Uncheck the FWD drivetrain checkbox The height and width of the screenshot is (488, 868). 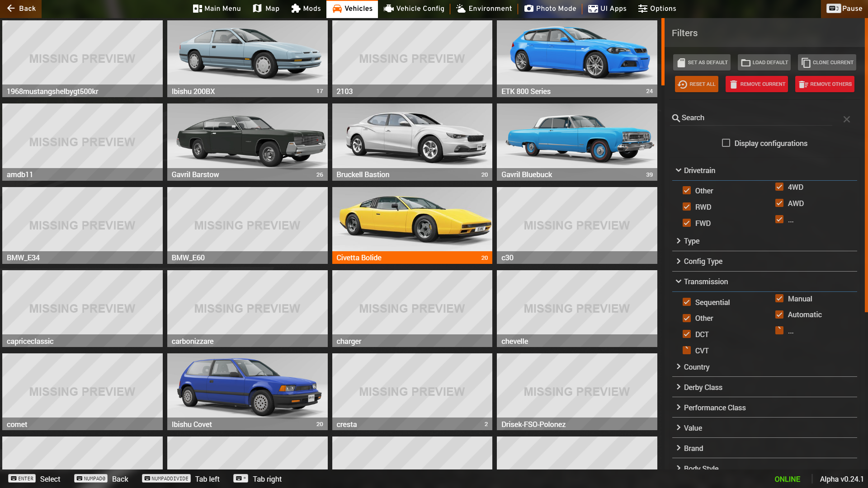pyautogui.click(x=687, y=223)
